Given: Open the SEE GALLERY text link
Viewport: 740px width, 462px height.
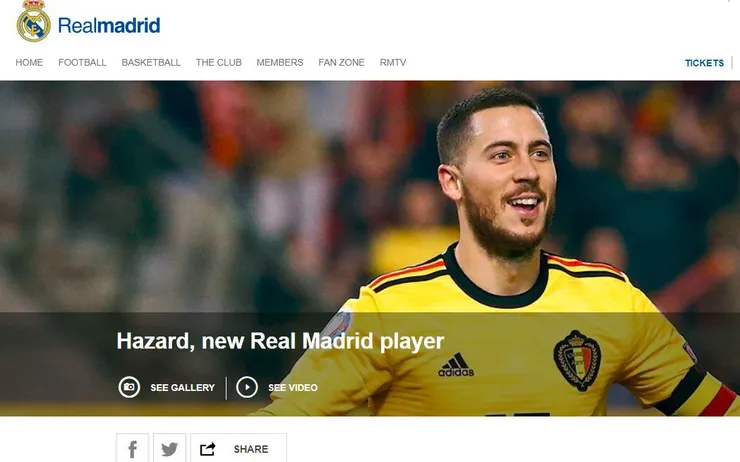Looking at the screenshot, I should coord(182,387).
